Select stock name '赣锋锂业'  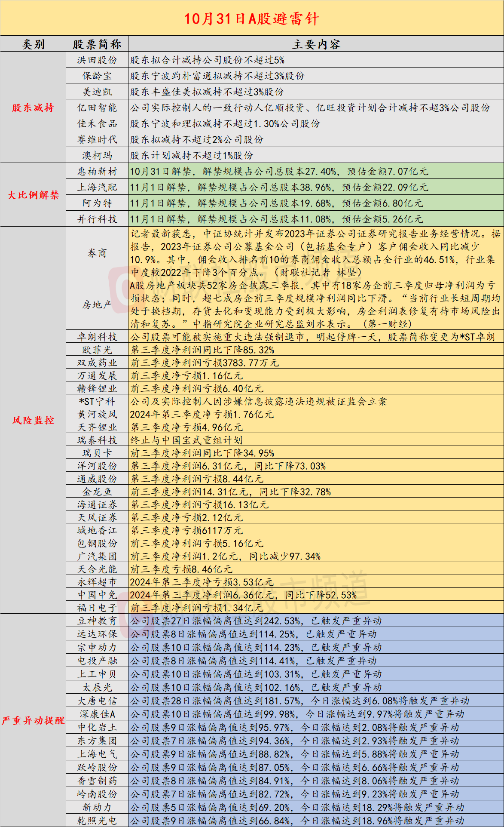point(97,389)
